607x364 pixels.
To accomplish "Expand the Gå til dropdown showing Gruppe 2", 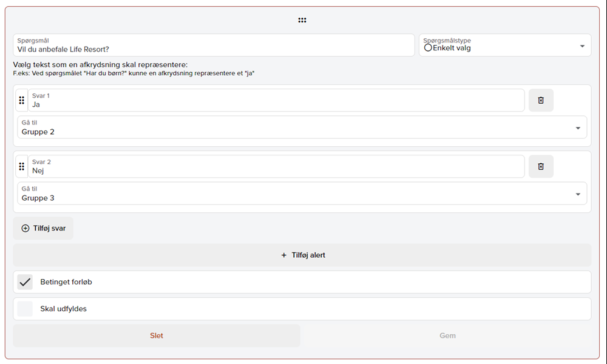I will (577, 128).
